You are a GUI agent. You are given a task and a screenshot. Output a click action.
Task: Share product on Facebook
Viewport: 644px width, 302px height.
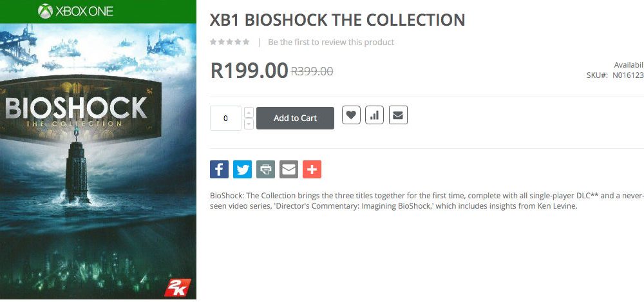(x=219, y=169)
